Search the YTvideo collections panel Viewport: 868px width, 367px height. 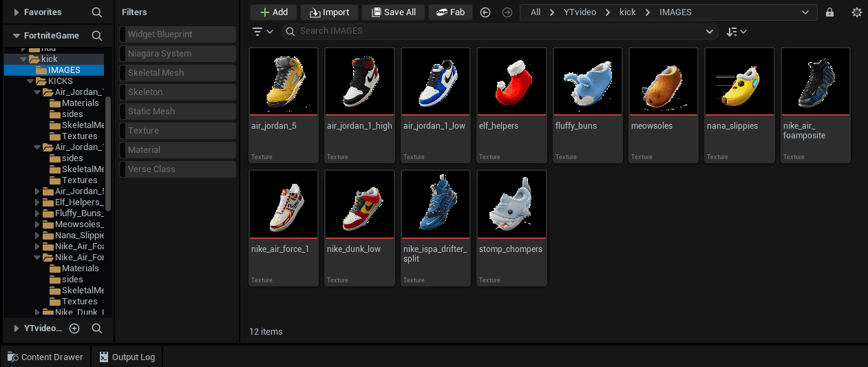(97, 328)
